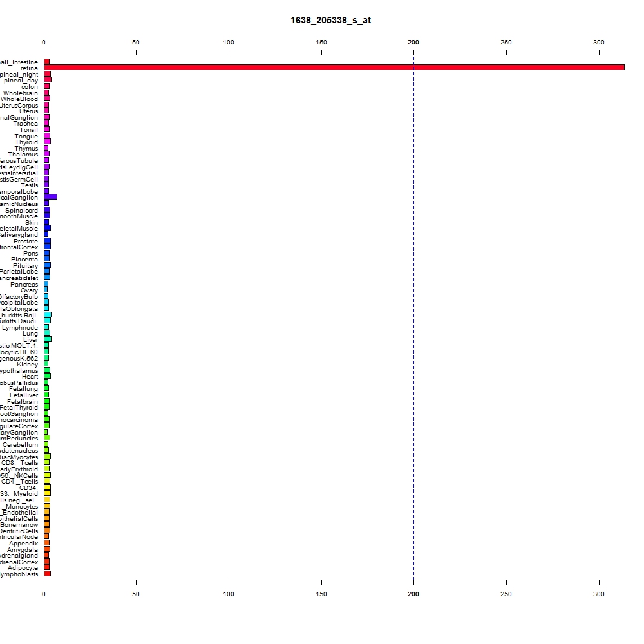Viewport: 644px width, 644px height.
Task: Click the Heart label
Action: point(30,377)
